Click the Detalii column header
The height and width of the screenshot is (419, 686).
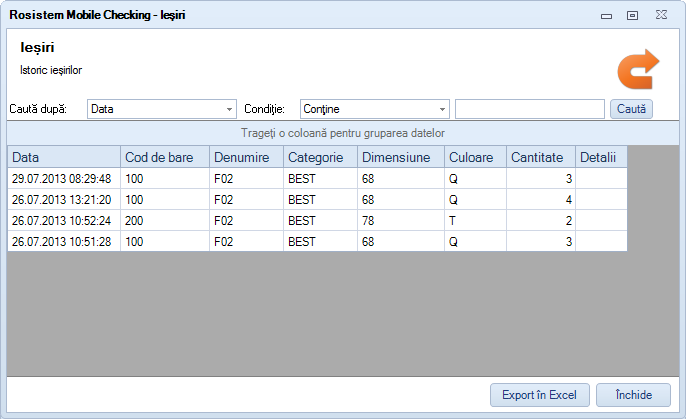(600, 157)
